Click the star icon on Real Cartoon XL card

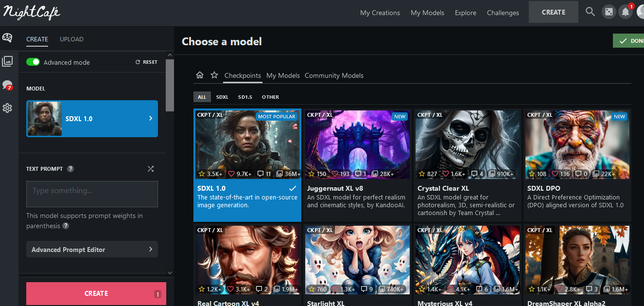click(202, 289)
